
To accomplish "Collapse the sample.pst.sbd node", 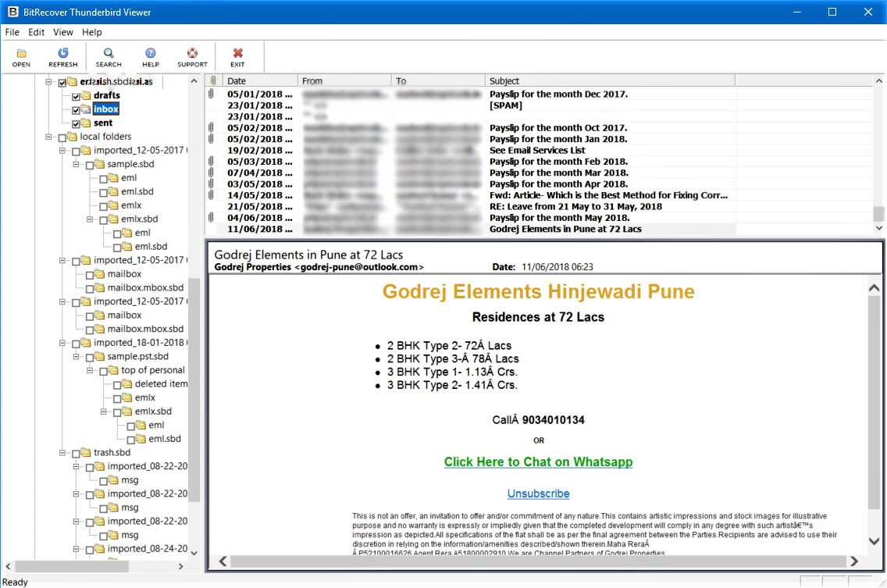I will pos(76,357).
